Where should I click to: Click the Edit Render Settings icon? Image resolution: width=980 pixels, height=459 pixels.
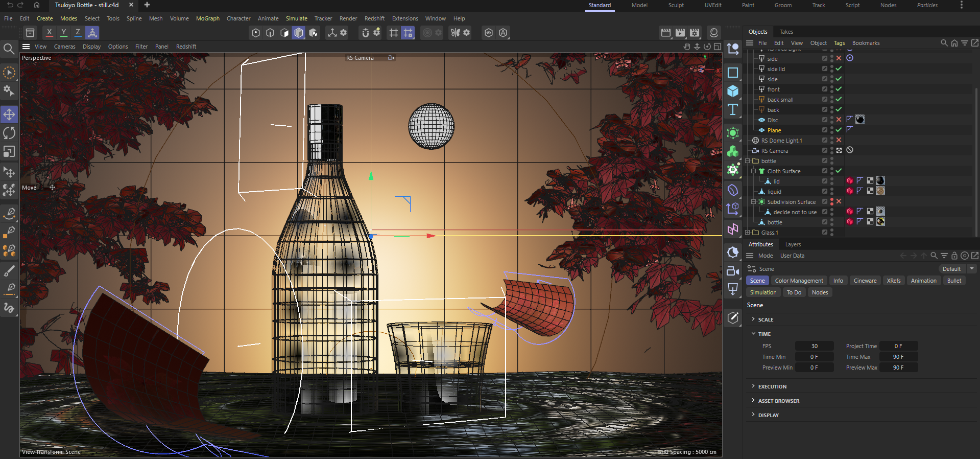(x=695, y=33)
